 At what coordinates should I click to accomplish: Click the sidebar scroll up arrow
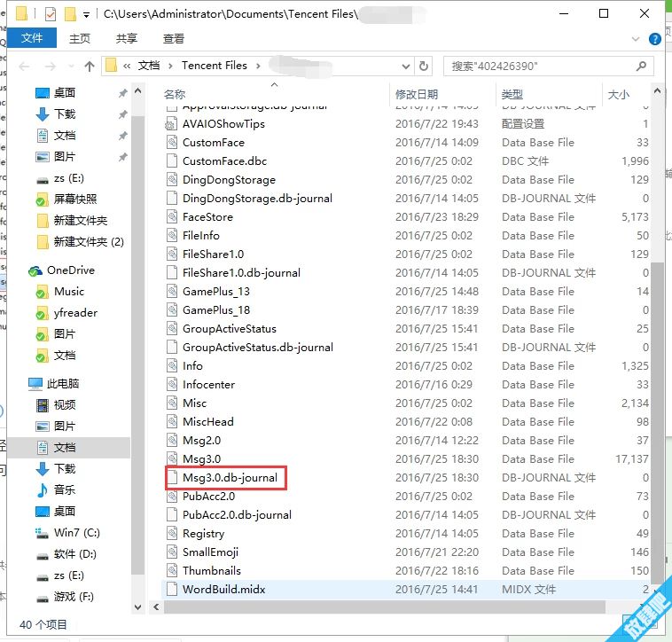(137, 90)
